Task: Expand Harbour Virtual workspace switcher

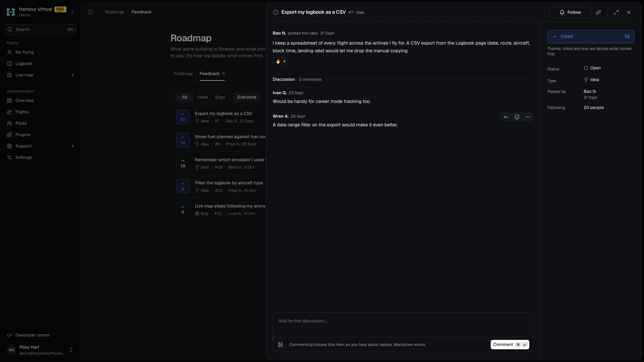Action: pos(40,12)
